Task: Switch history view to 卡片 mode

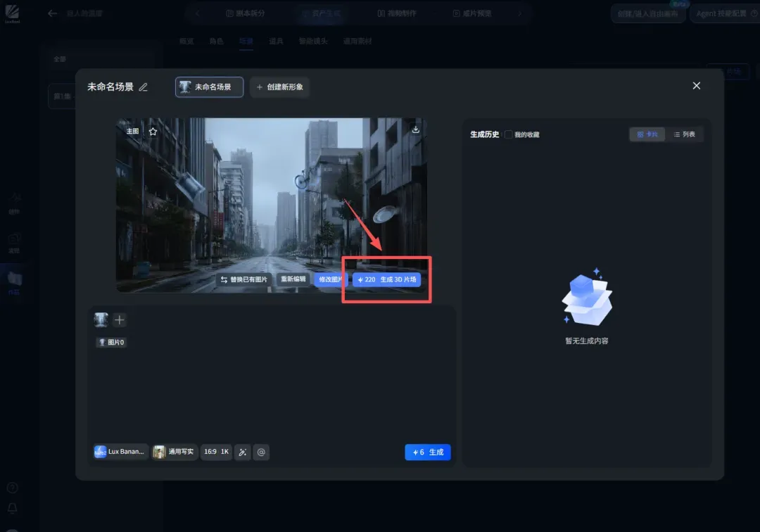Action: pyautogui.click(x=647, y=134)
